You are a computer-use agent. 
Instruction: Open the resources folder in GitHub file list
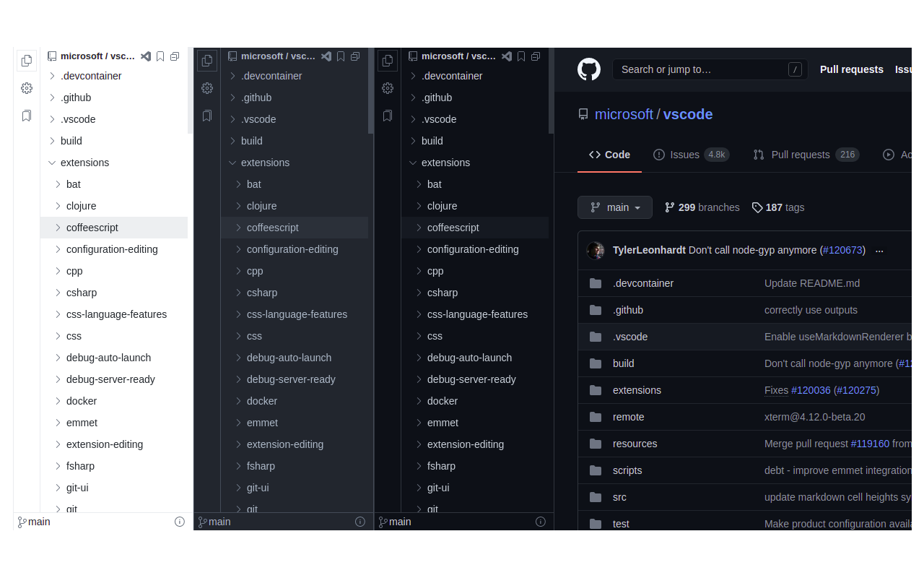click(x=635, y=444)
